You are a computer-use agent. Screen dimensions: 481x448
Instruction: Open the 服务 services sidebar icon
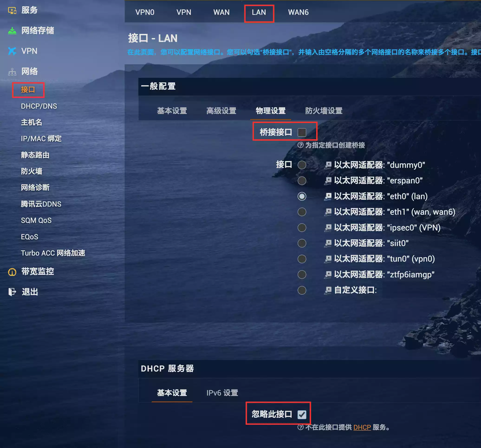pos(12,10)
